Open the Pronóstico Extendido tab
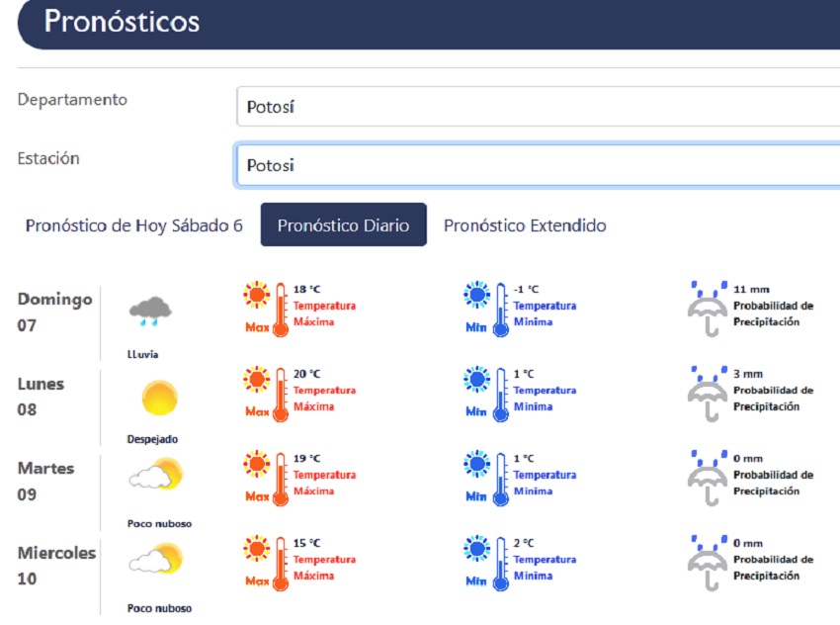The image size is (840, 625). point(525,225)
